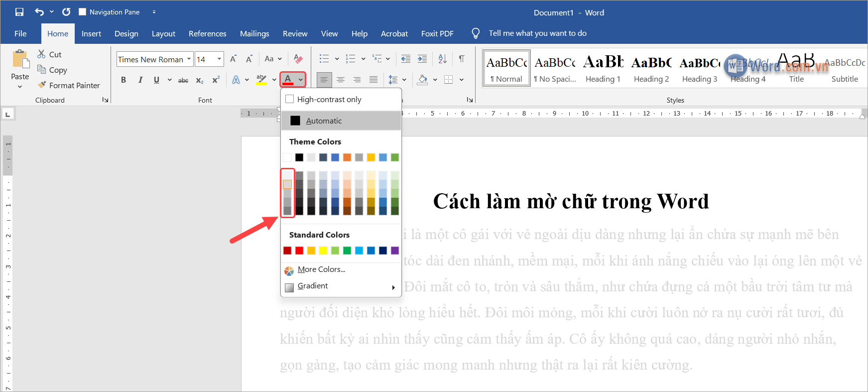This screenshot has height=392, width=868.
Task: Apply subscript formatting
Action: tap(200, 80)
